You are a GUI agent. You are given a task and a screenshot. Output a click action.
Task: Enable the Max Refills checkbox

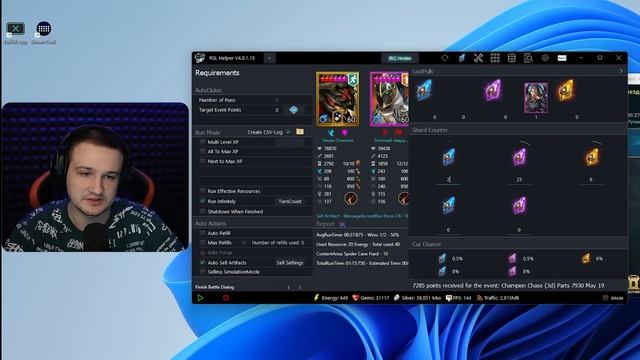tap(202, 242)
